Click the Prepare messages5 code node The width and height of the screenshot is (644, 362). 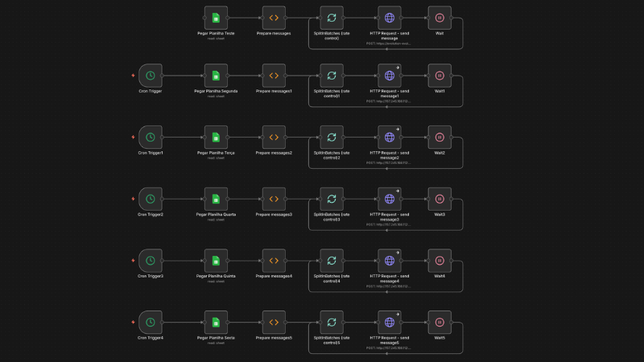point(274,323)
